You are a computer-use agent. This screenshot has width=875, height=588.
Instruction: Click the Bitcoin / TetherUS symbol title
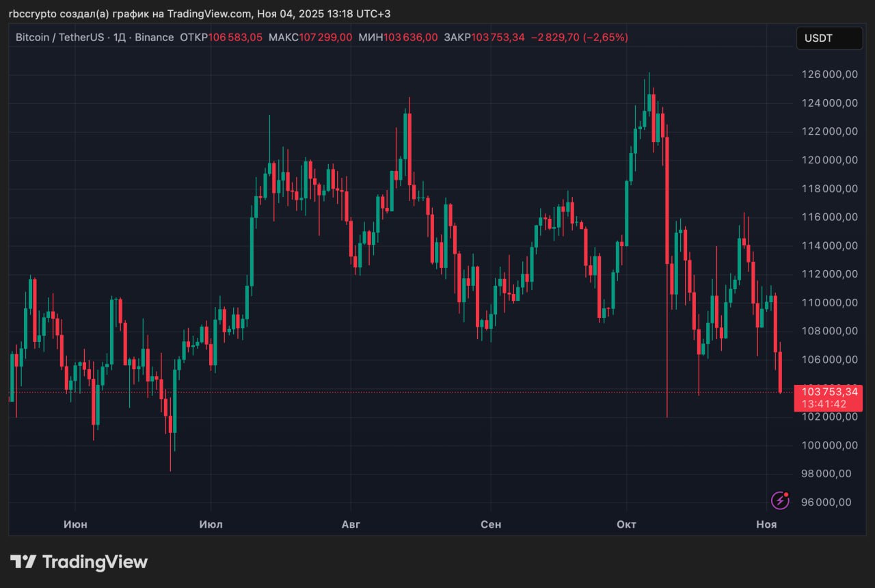(59, 38)
